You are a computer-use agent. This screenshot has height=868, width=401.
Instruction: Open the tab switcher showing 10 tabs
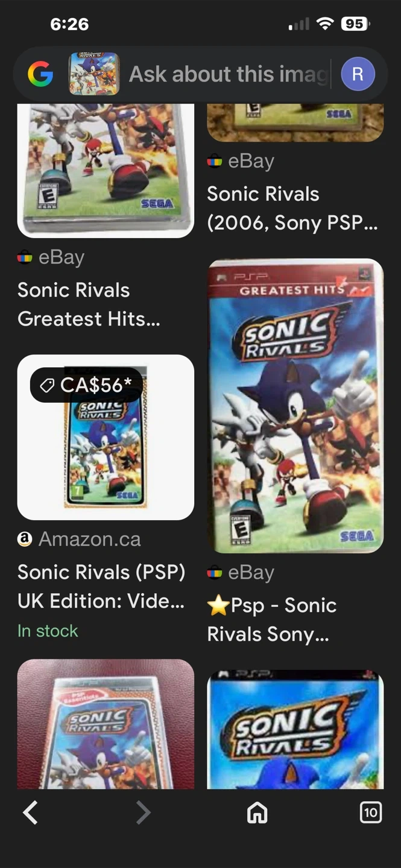(370, 813)
